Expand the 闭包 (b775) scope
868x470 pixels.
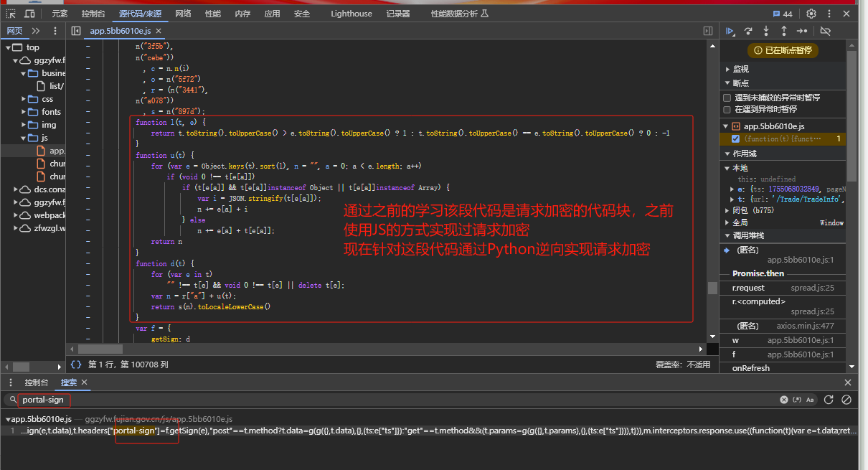click(727, 211)
